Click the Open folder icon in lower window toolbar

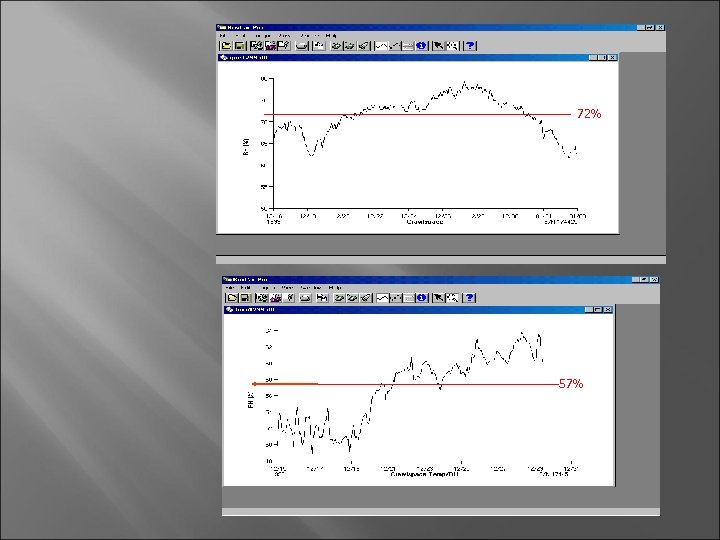pyautogui.click(x=232, y=298)
